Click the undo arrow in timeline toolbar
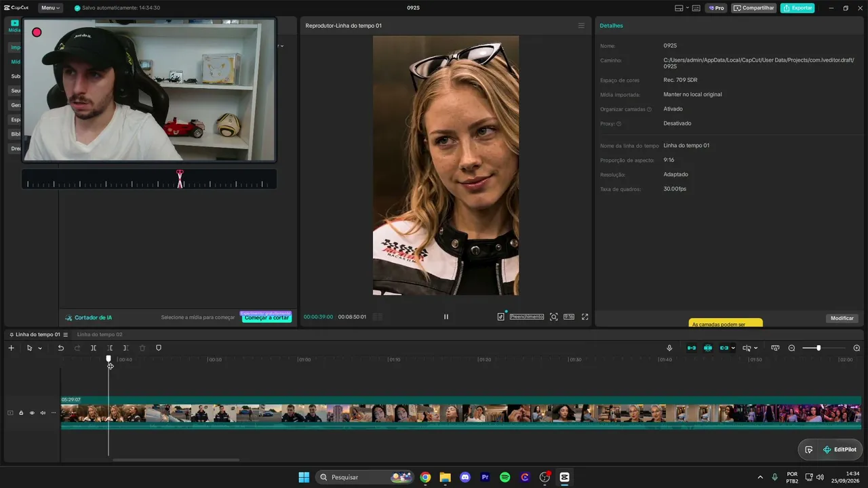Screen dimensions: 868x488 (60, 348)
